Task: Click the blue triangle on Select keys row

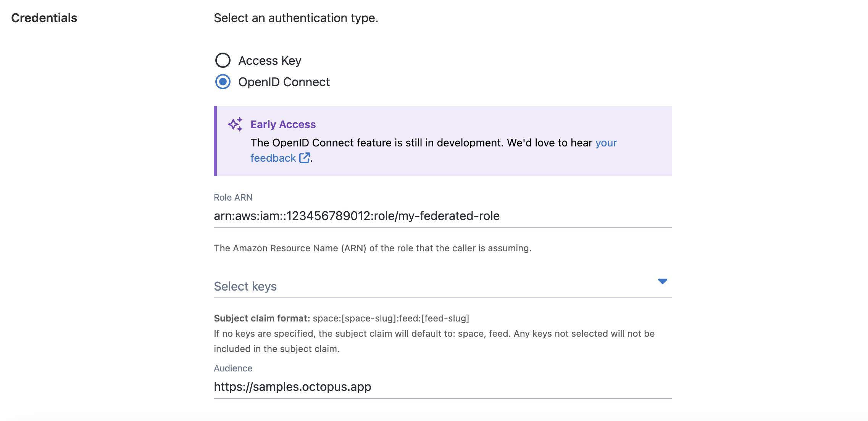Action: (x=663, y=282)
